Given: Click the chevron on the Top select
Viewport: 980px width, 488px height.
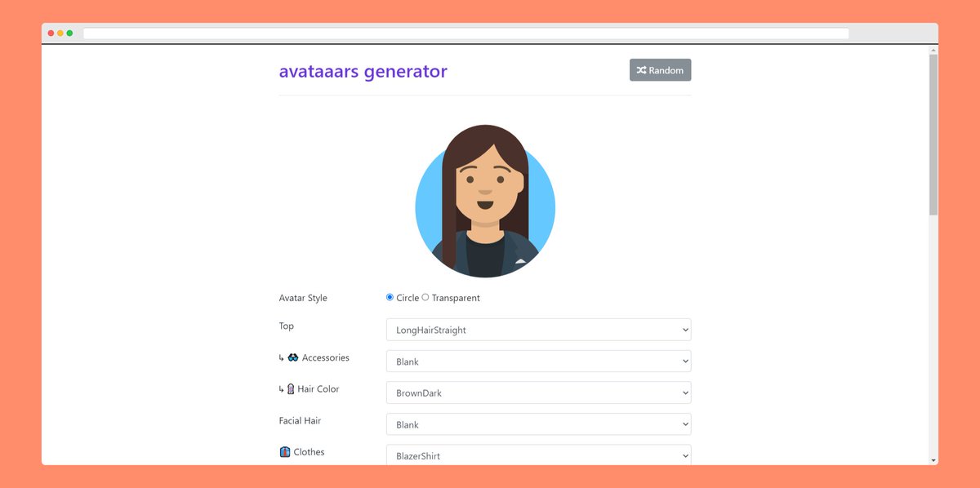Looking at the screenshot, I should [684, 330].
